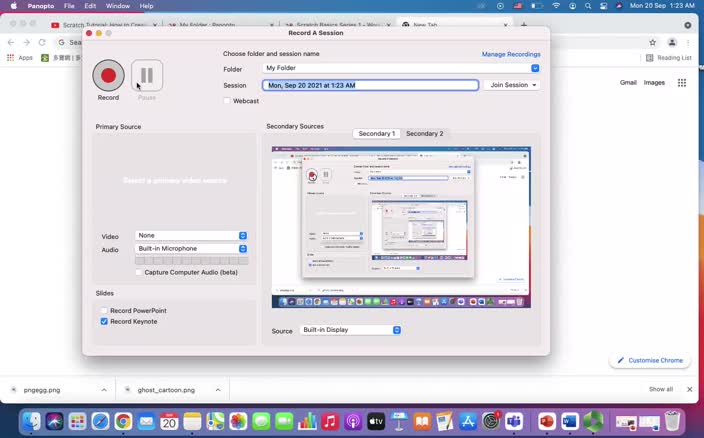Switch to the Secondary 2 tab

pyautogui.click(x=424, y=133)
